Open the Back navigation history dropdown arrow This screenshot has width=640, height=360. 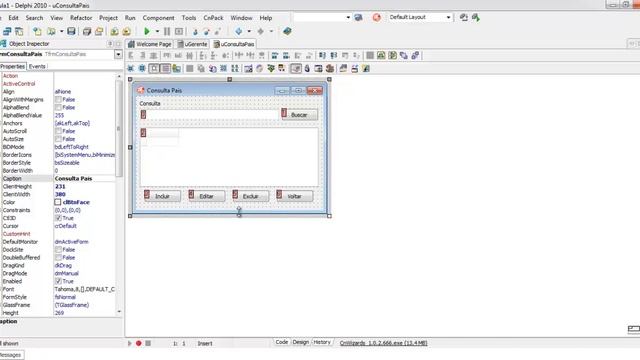point(249,31)
